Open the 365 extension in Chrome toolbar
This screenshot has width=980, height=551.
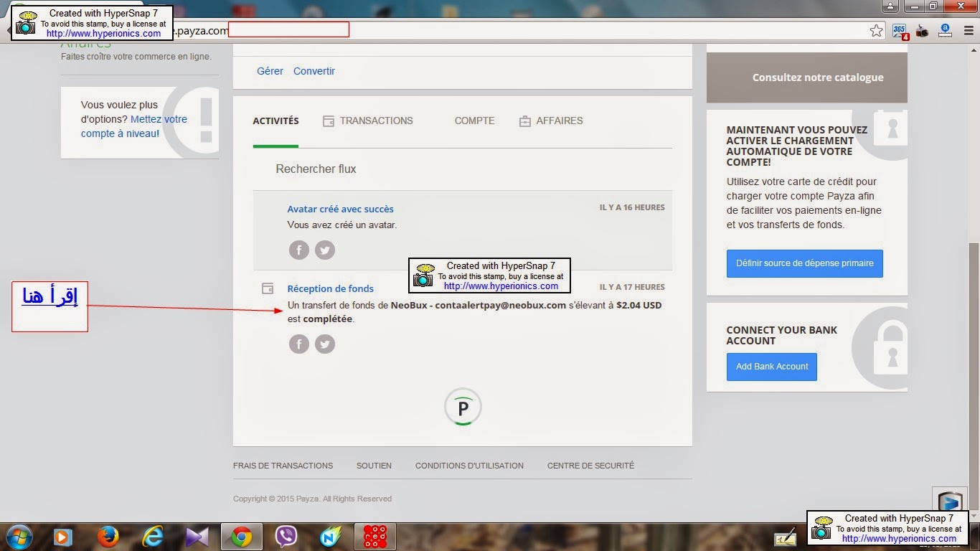click(x=900, y=31)
